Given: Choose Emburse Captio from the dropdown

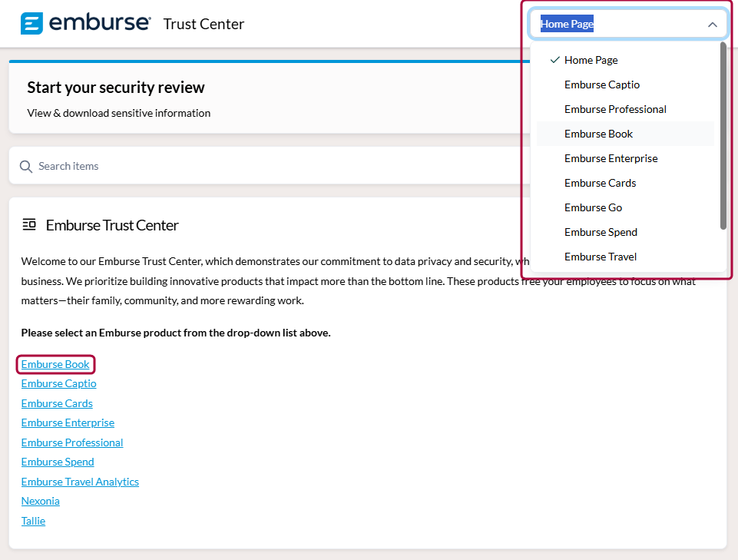Looking at the screenshot, I should click(626, 84).
